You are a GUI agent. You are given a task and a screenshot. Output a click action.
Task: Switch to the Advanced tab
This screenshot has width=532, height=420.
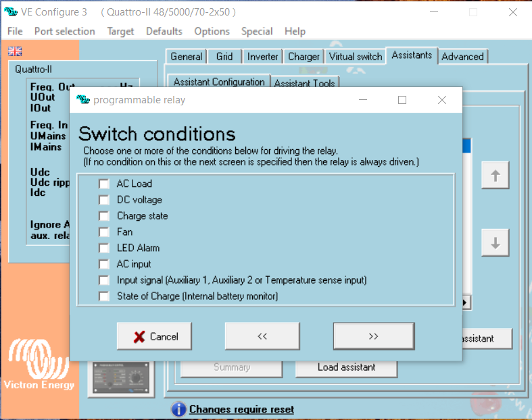pyautogui.click(x=462, y=56)
